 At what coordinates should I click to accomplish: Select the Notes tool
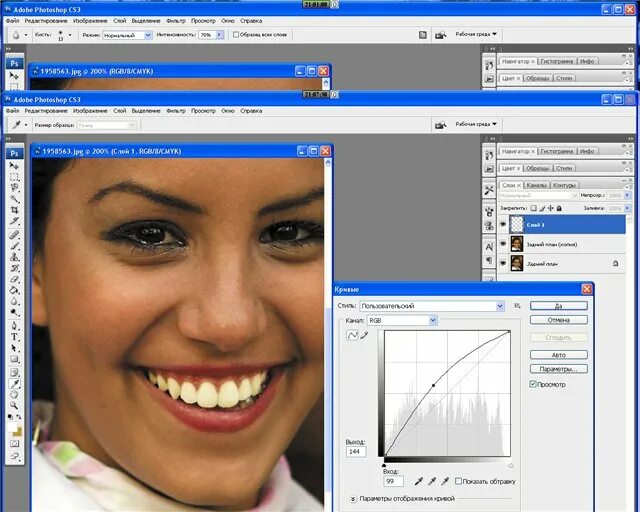click(x=14, y=372)
